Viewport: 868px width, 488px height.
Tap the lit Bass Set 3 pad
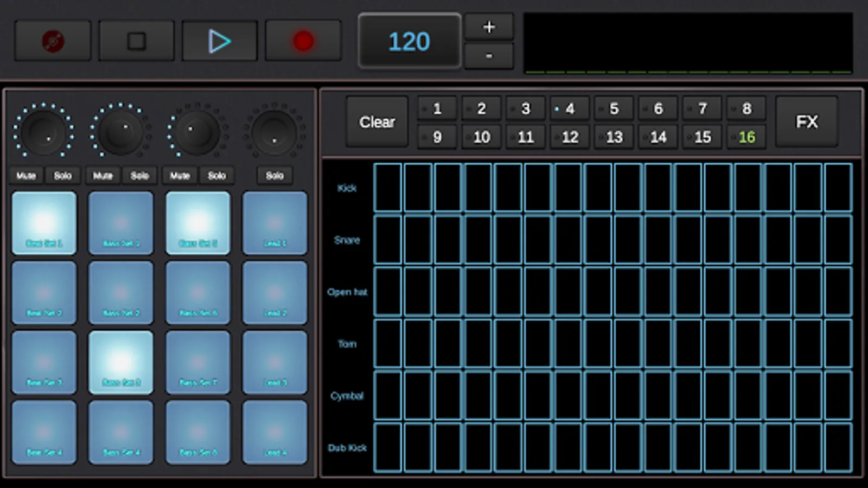(x=121, y=362)
